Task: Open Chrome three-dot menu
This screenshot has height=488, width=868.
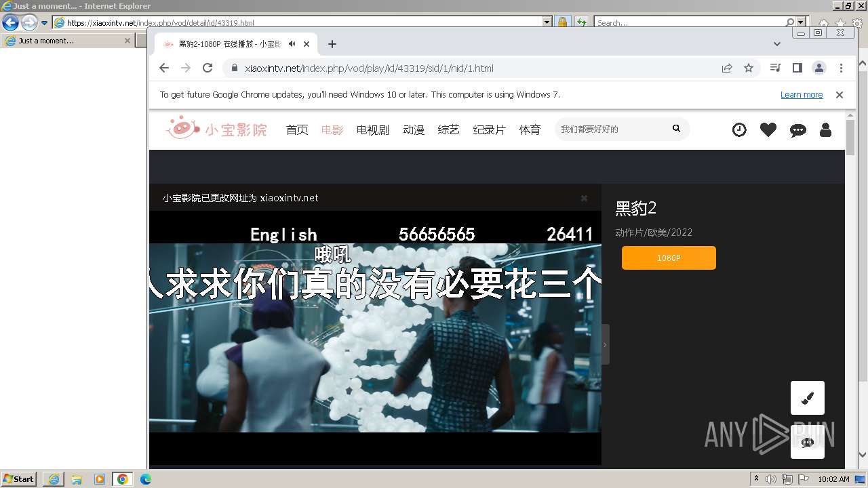Action: [841, 68]
